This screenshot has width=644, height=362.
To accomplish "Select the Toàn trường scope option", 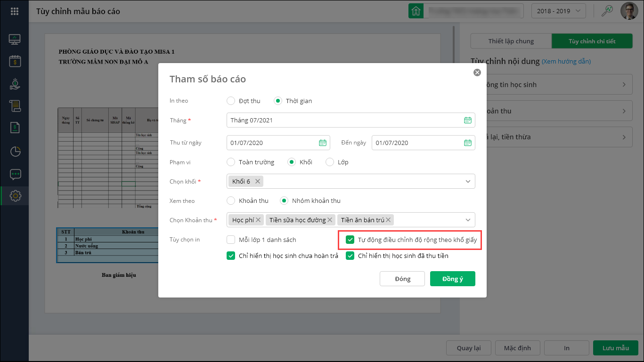I will point(231,162).
